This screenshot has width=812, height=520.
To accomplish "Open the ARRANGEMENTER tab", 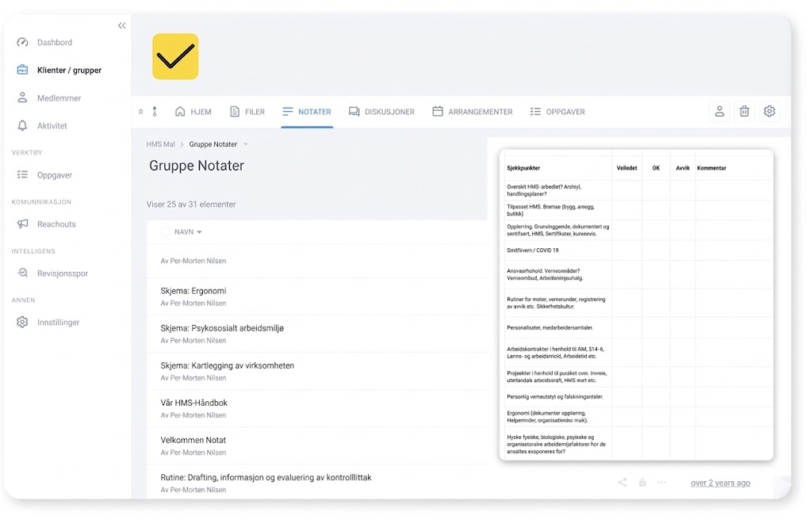I will click(473, 111).
